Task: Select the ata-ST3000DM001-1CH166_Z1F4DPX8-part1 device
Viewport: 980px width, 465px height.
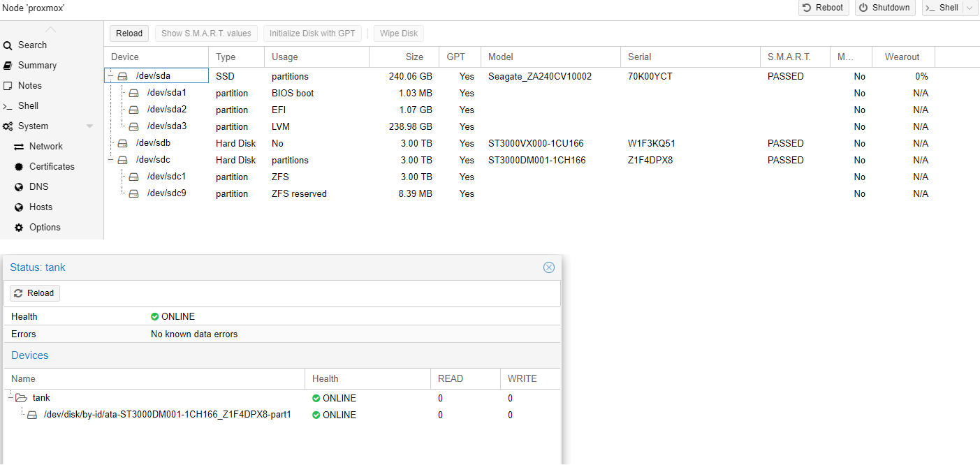Action: pyautogui.click(x=281, y=415)
